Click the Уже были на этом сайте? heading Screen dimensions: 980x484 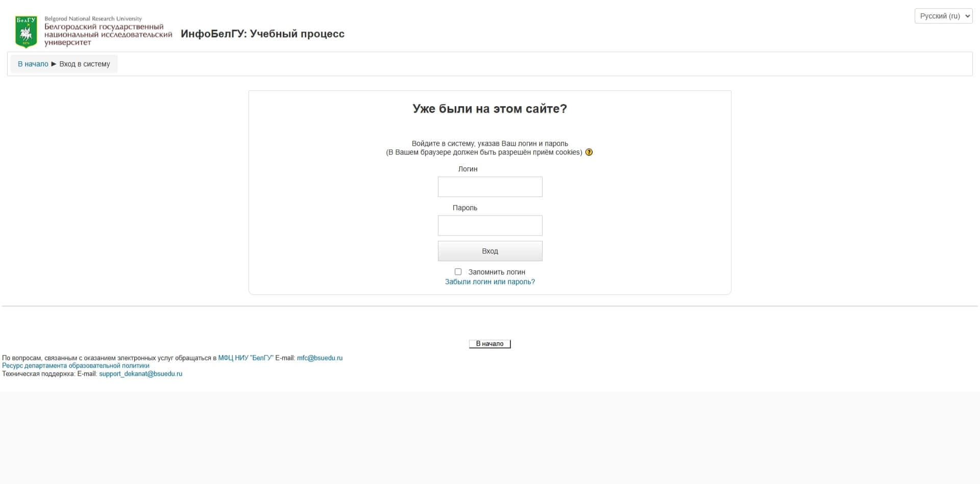pos(489,109)
